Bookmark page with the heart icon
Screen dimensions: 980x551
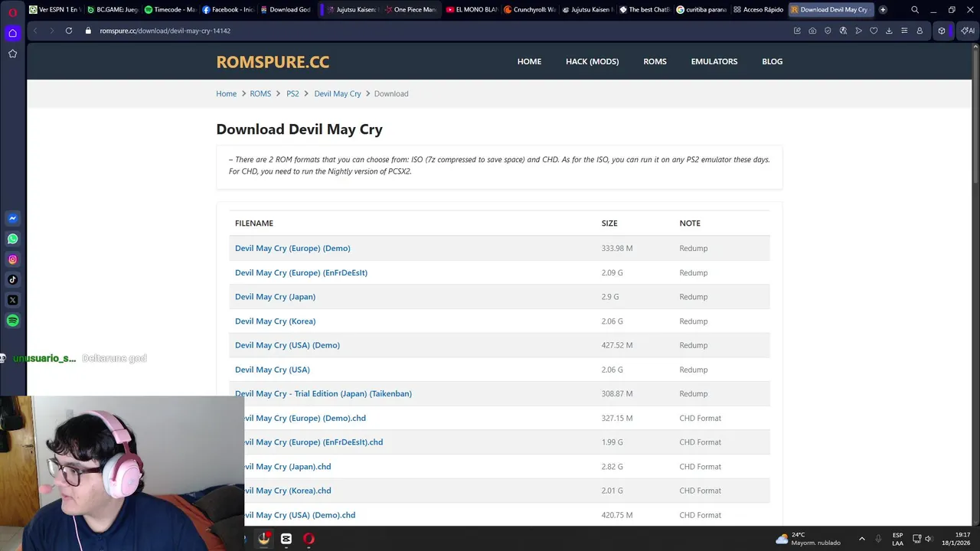tap(874, 31)
